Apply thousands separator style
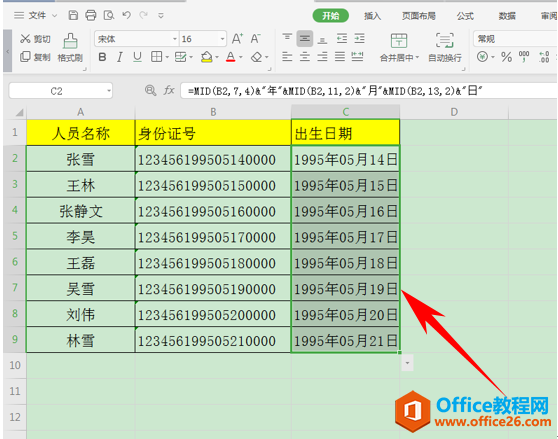Screen dimensions: 558x439 [524, 57]
